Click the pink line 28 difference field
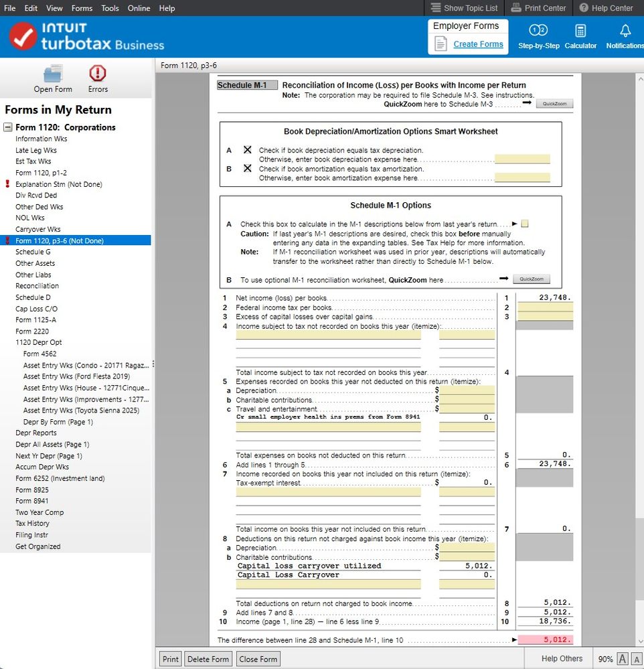Image resolution: width=644 pixels, height=669 pixels. 545,640
